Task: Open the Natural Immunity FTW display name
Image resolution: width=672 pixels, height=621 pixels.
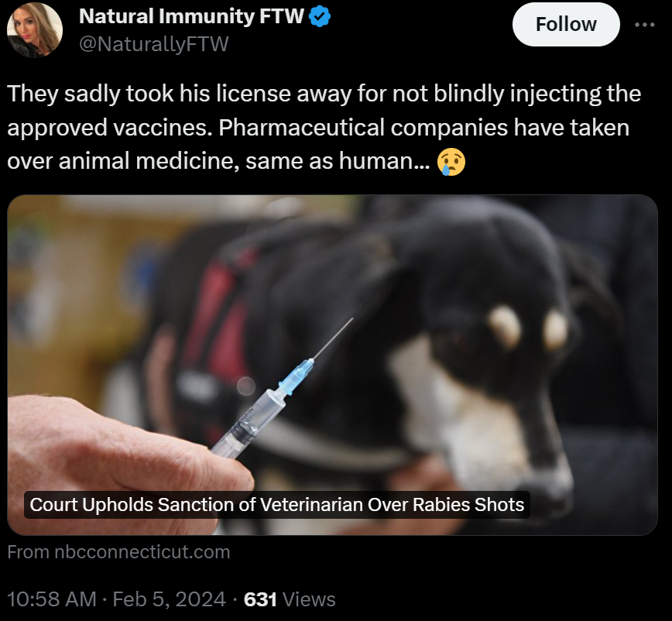Action: [191, 16]
